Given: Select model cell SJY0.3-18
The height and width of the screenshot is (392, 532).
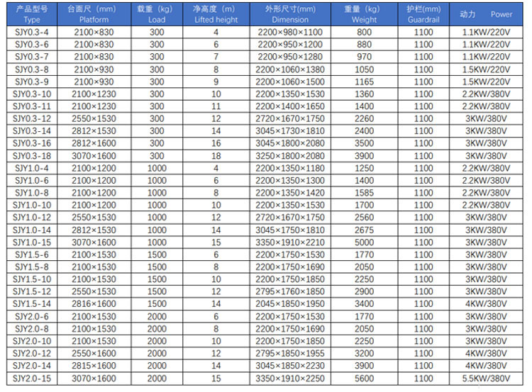Looking at the screenshot, I should 32,156.
